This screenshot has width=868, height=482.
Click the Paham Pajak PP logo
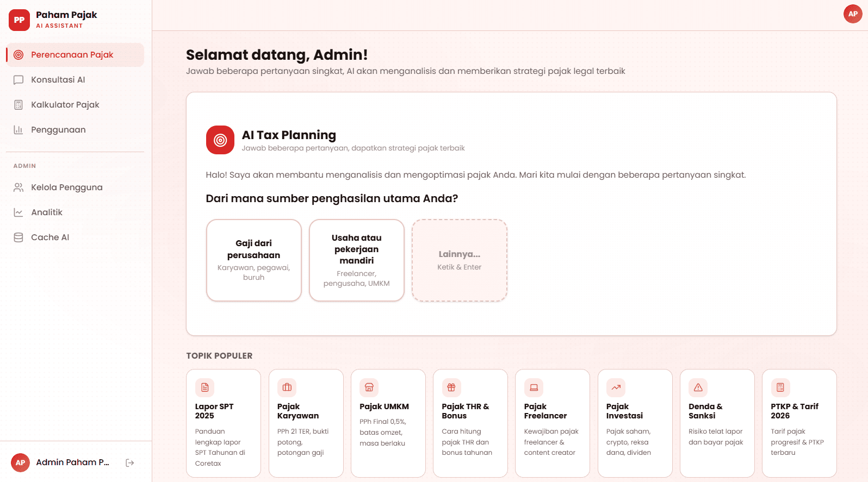pyautogui.click(x=19, y=20)
